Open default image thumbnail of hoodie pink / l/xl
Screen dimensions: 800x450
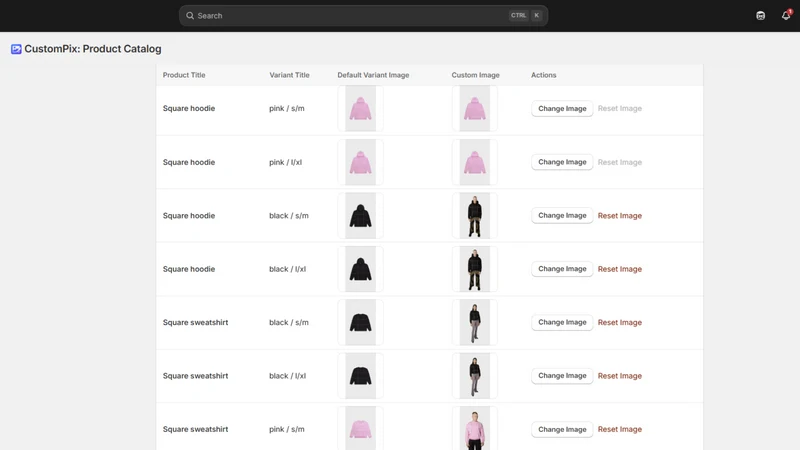click(360, 162)
